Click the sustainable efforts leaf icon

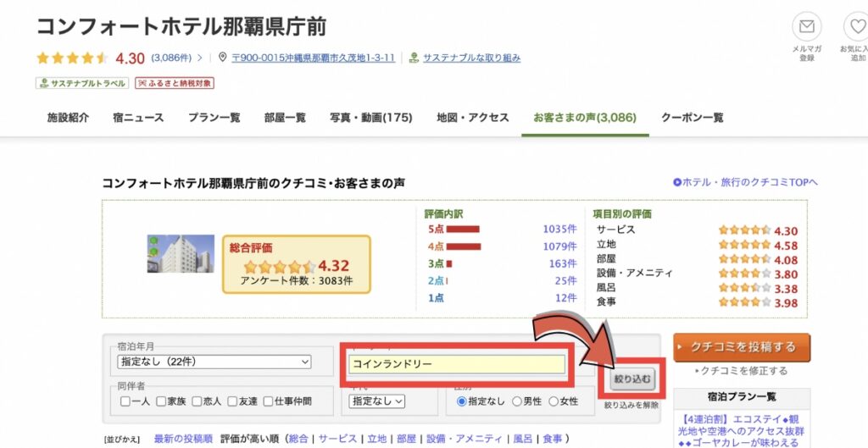click(x=414, y=58)
